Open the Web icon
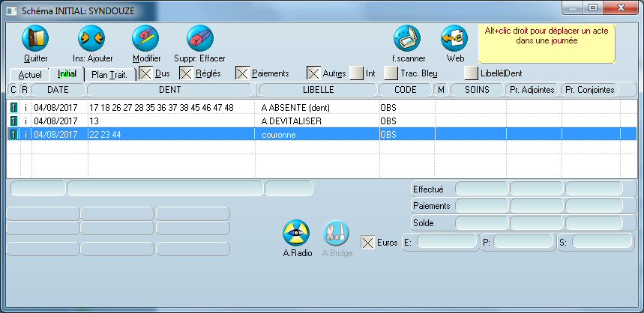This screenshot has height=313, width=644. click(454, 38)
